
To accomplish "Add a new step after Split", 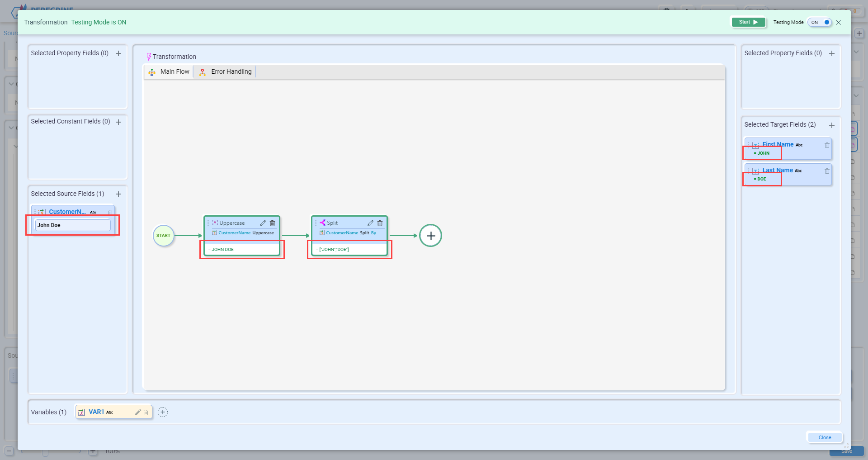I will (431, 236).
